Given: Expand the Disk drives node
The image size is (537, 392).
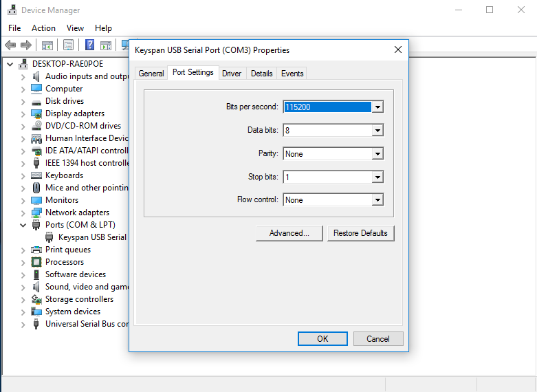Looking at the screenshot, I should pos(23,101).
